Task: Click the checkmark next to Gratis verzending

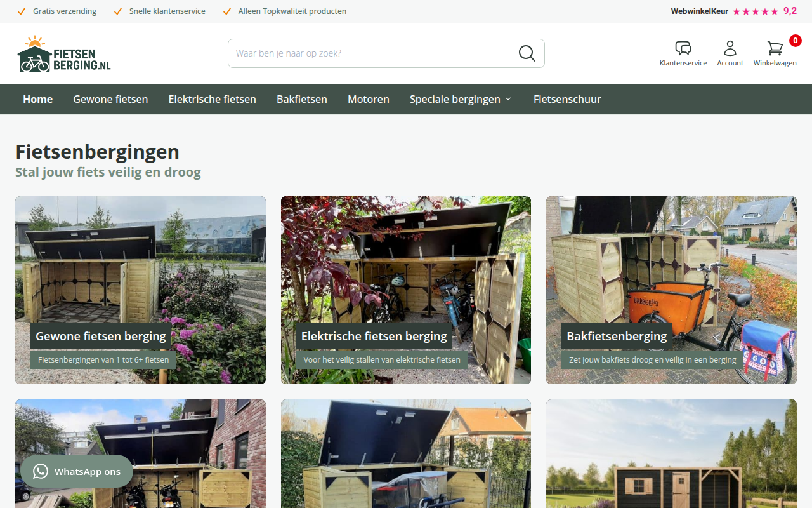Action: point(22,11)
